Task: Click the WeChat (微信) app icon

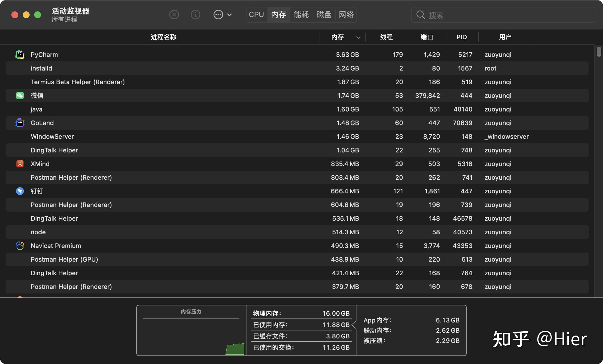Action: (20, 96)
